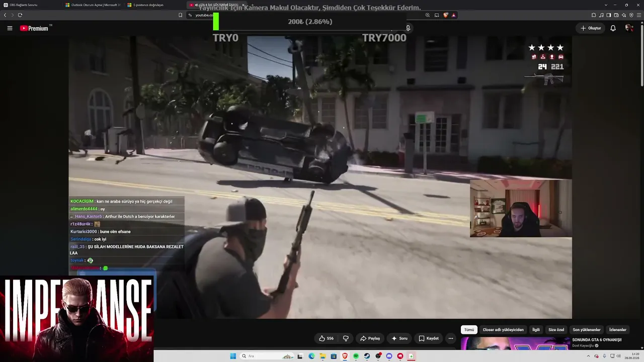
Task: Switch to 'E-postanızı doğrulayın' tab
Action: [x=155, y=5]
